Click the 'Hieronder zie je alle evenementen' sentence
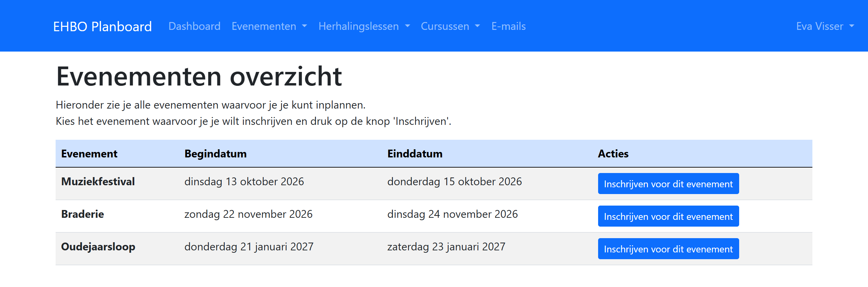The image size is (868, 287). (211, 105)
